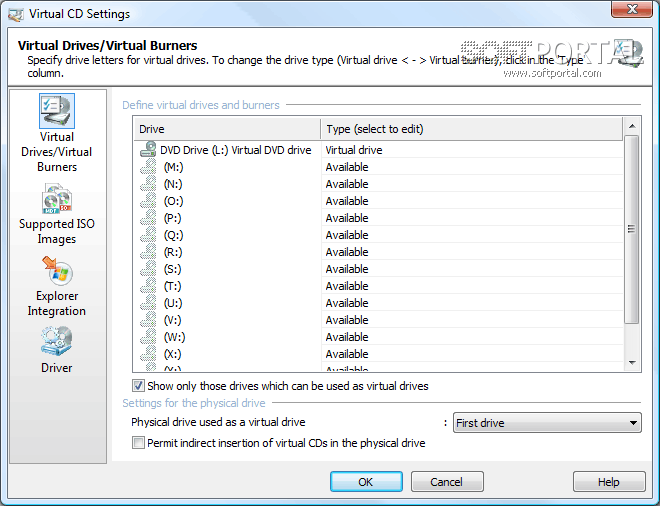Viewport: 660px width, 506px height.
Task: Select the (M:) drive label
Action: [173, 167]
